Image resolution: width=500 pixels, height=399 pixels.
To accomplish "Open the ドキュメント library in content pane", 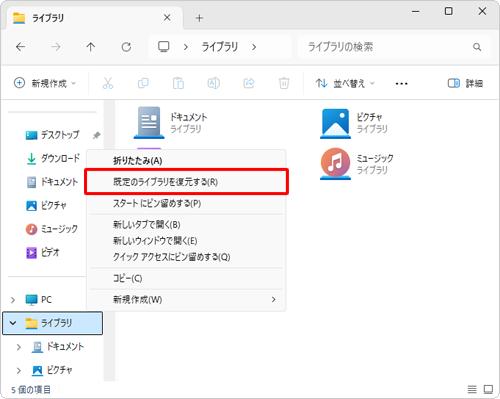I will (x=171, y=123).
